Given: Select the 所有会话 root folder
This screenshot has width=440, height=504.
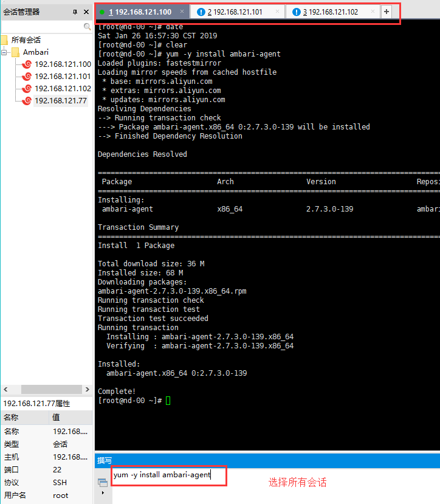Looking at the screenshot, I should coord(26,40).
